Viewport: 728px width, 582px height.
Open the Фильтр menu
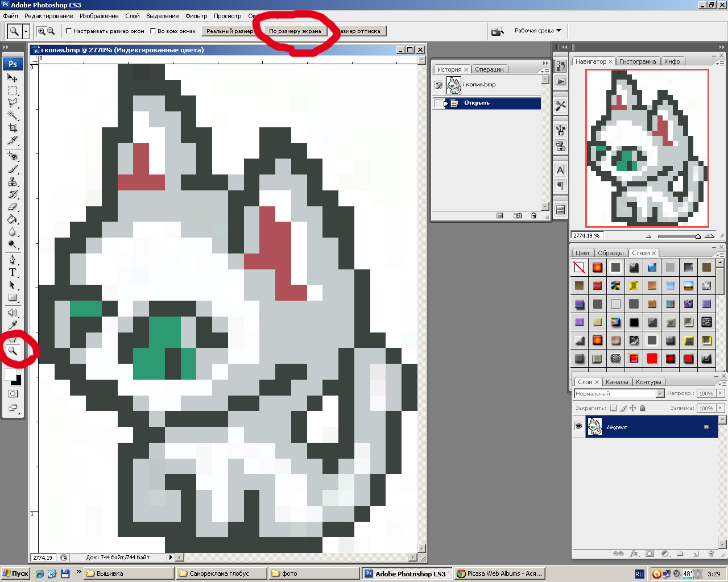tap(196, 16)
